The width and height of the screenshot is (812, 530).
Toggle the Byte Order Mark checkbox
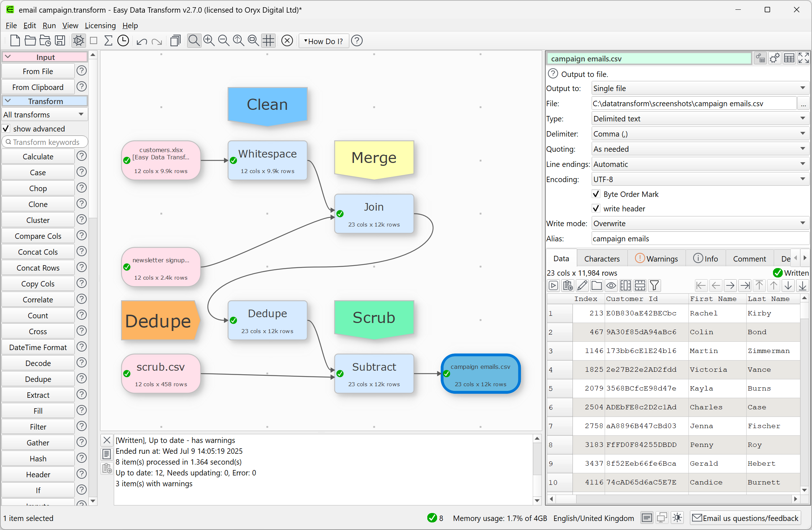(596, 194)
